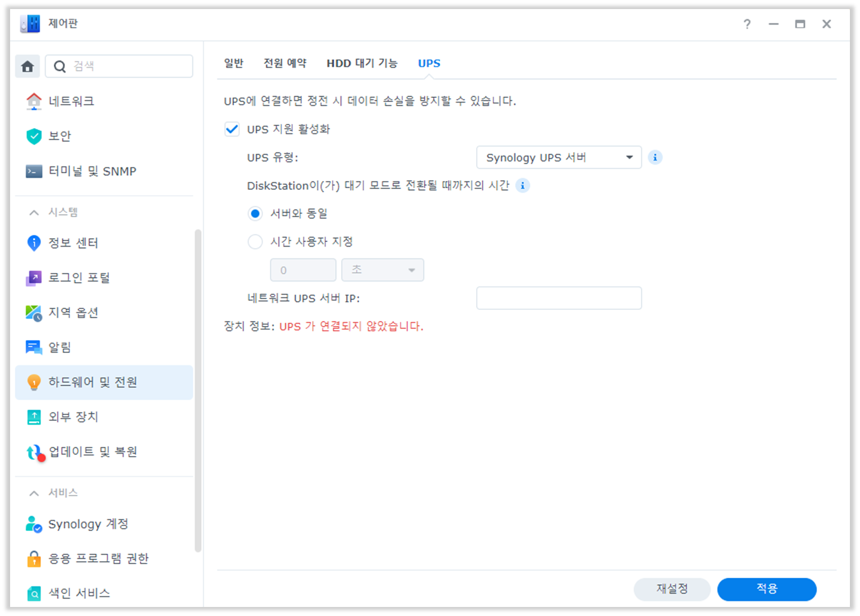Select the 시간 사용자 지정 radio option
Screen dimensions: 860x616
(255, 242)
